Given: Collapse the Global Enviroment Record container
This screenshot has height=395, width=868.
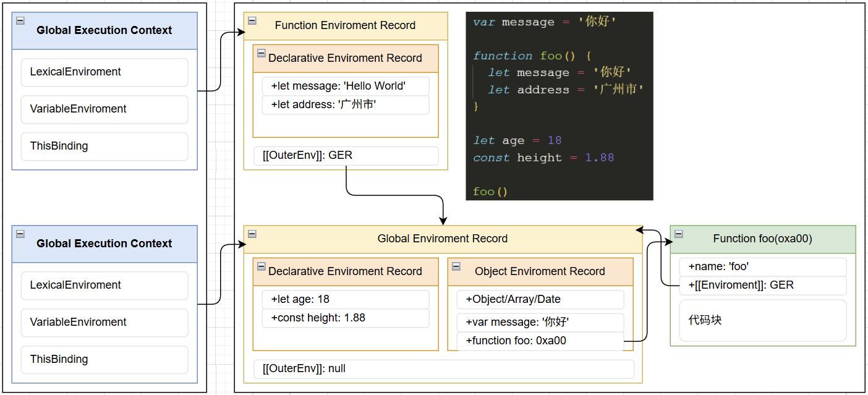Looking at the screenshot, I should pyautogui.click(x=252, y=234).
